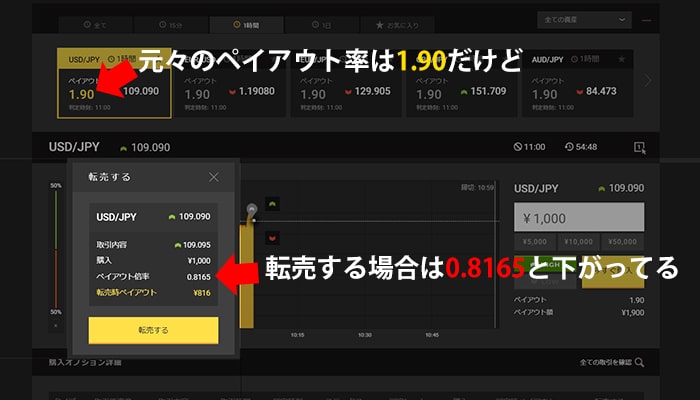Select the asset card showing rate 1.19080
The height and width of the screenshot is (400, 700).
pyautogui.click(x=230, y=83)
